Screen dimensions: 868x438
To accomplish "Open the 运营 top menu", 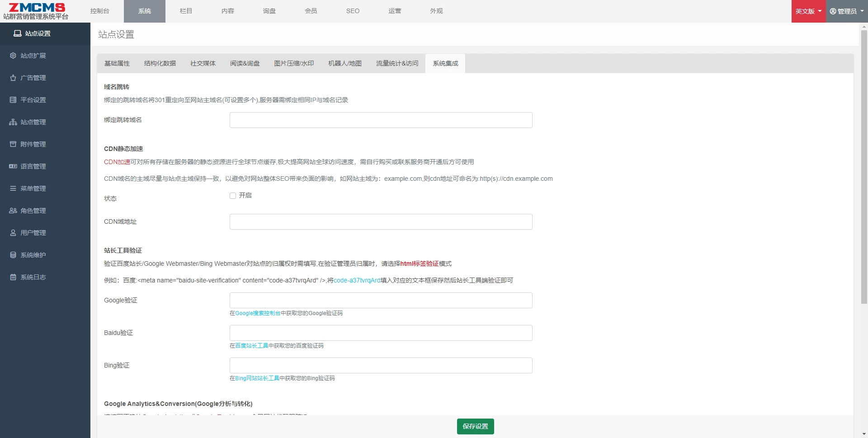I will click(x=395, y=11).
